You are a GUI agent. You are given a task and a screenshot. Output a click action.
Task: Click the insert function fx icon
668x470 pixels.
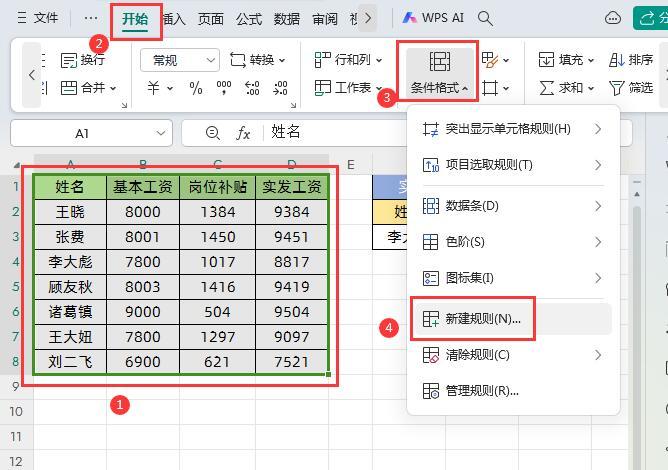[243, 133]
